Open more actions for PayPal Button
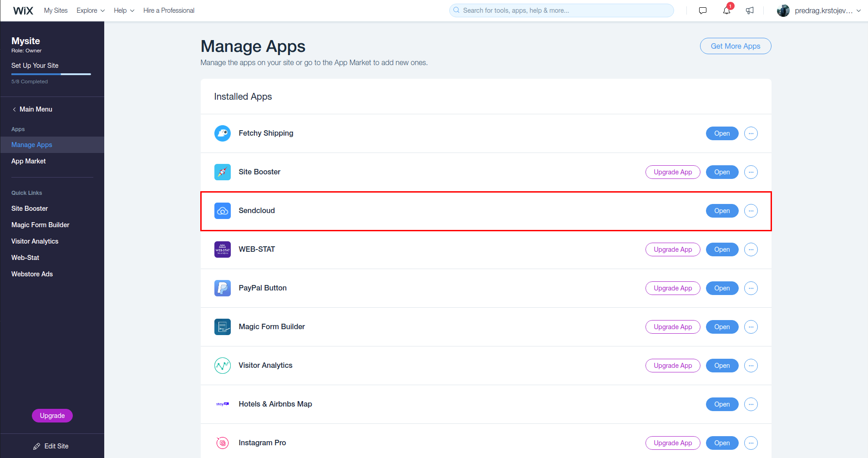Viewport: 868px width, 458px height. click(751, 288)
